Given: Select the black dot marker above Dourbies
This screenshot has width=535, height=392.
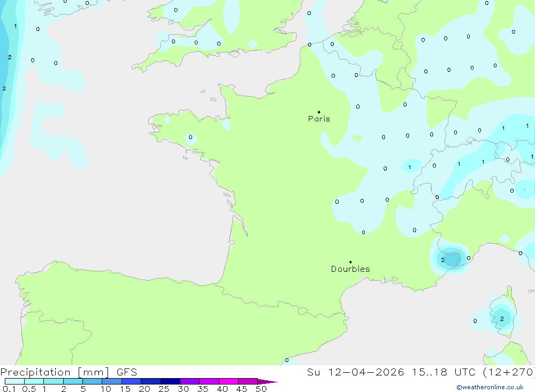Looking at the screenshot, I should [350, 262].
